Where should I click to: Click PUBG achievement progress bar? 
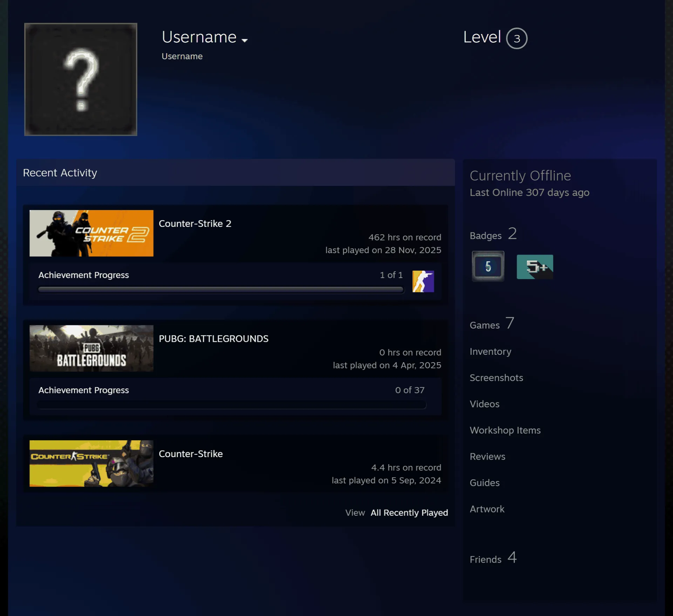click(x=232, y=405)
